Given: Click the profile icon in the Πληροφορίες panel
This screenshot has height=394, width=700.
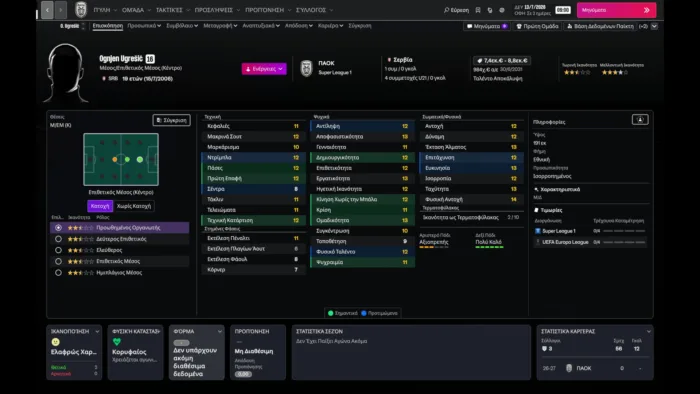Looking at the screenshot, I should (x=640, y=120).
